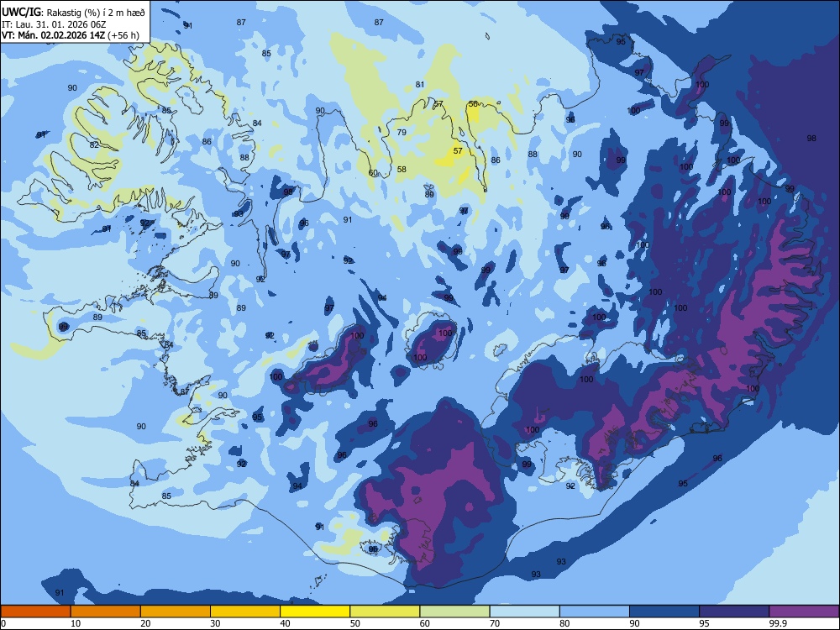Select the dark blue 90–95 legend swatch
The image size is (840, 630).
click(x=664, y=612)
